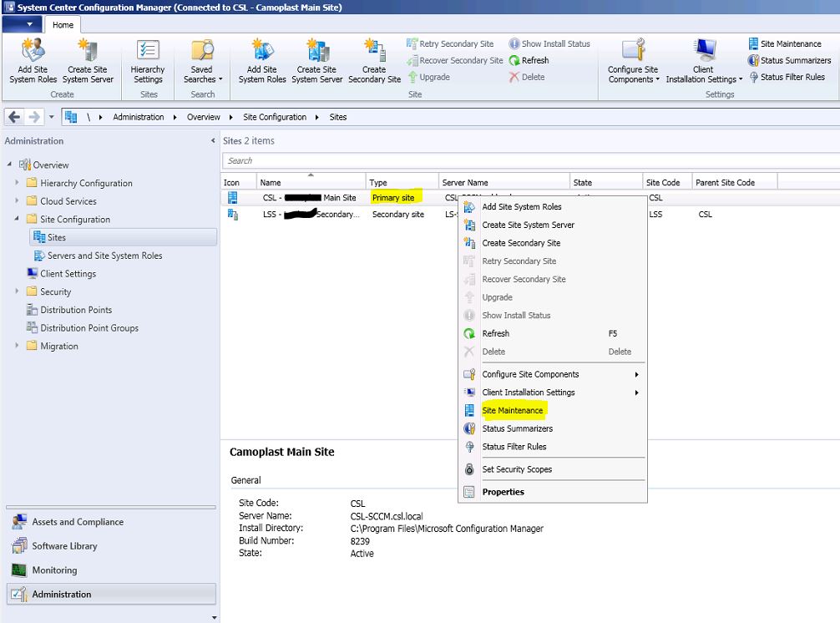
Task: Choose Properties from context menu
Action: [x=552, y=492]
